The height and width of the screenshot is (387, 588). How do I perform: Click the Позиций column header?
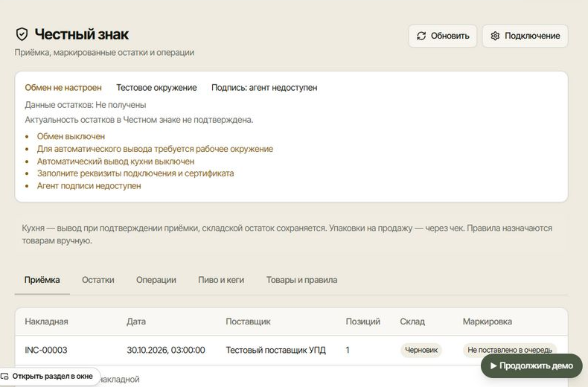pos(362,322)
